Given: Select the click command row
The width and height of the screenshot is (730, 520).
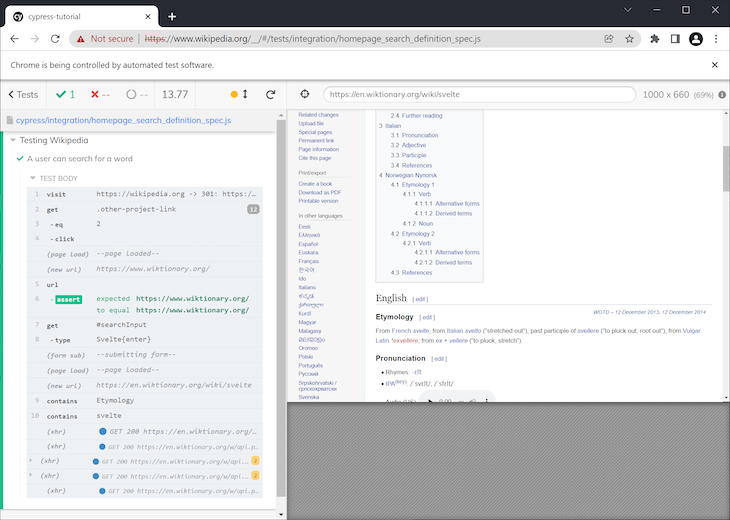Looking at the screenshot, I should click(144, 239).
